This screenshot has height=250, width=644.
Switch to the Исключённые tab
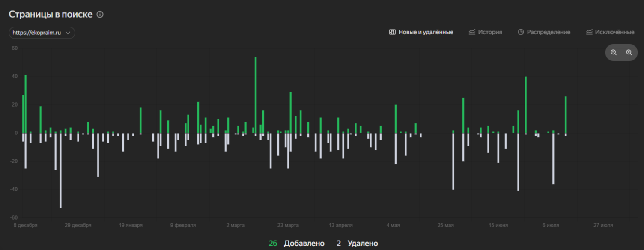click(x=610, y=32)
